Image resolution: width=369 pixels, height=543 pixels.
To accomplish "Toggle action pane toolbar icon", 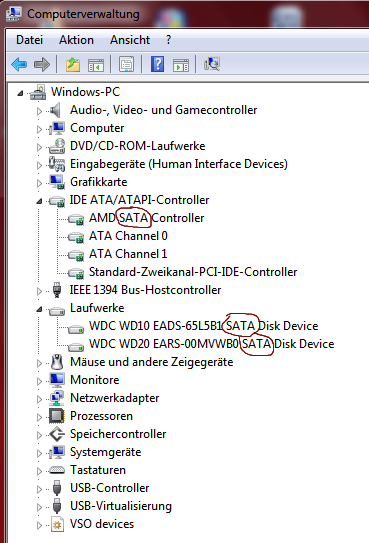I will tap(181, 65).
